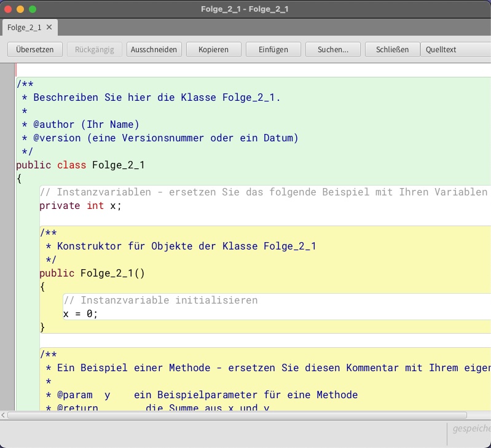Click the red window close button
The height and width of the screenshot is (448, 491).
(9, 9)
